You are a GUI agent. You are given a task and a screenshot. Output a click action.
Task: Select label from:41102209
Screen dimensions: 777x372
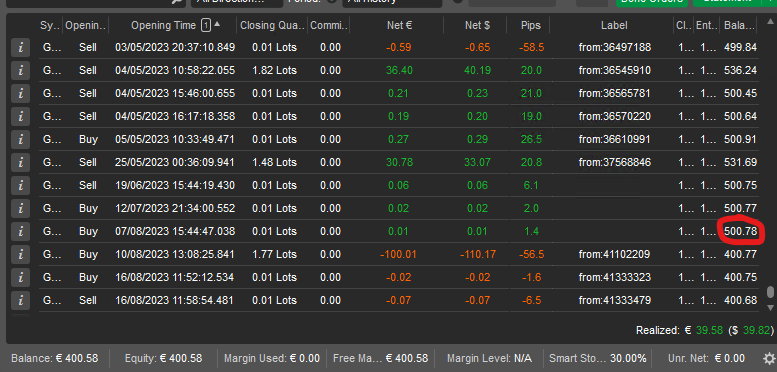pyautogui.click(x=614, y=255)
